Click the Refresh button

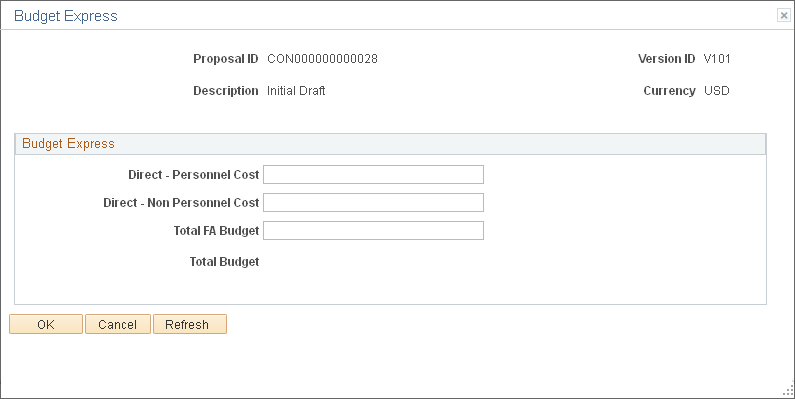[x=190, y=324]
